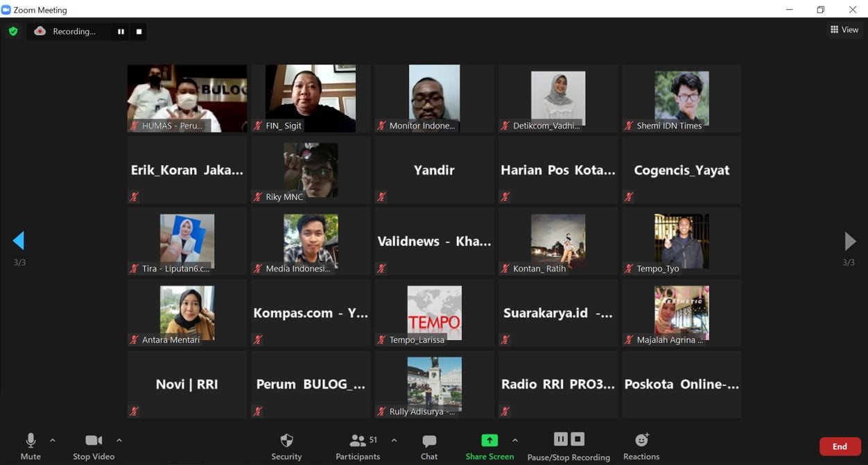Screen dimensions: 868x465
Task: Select the Validnews - Kha... tile
Action: 434,242
